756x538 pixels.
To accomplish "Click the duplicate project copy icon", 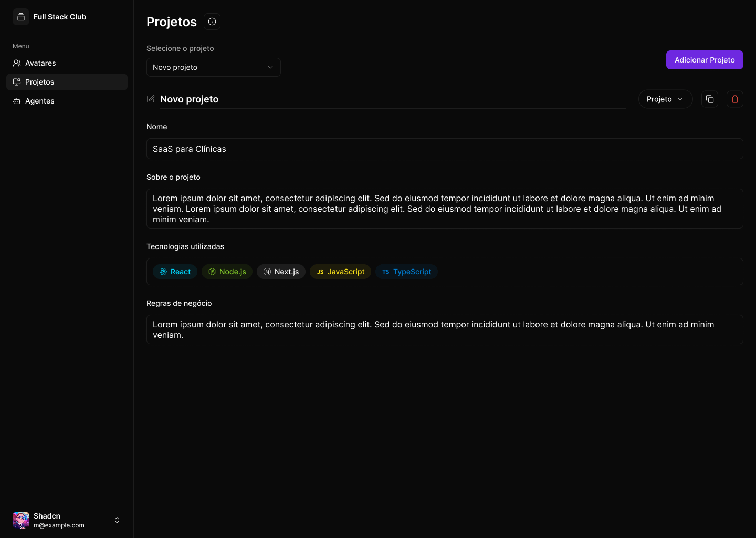I will tap(710, 99).
